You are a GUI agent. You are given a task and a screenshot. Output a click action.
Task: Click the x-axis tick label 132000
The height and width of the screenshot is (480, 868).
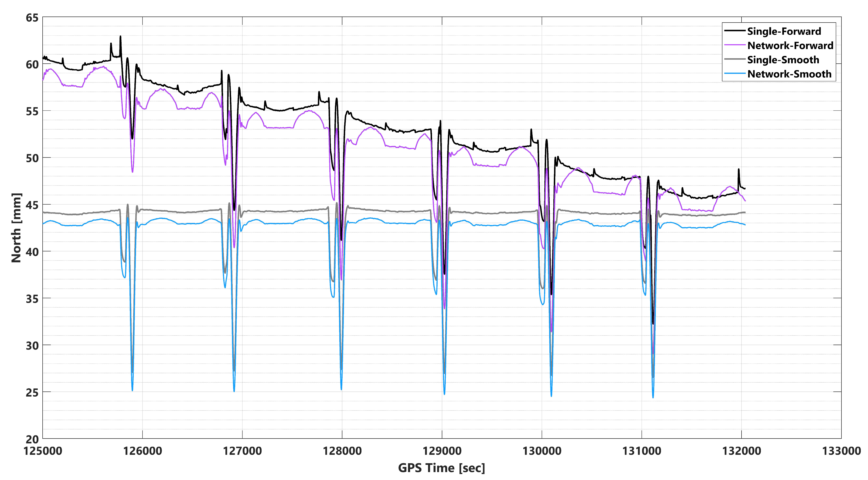pos(741,451)
